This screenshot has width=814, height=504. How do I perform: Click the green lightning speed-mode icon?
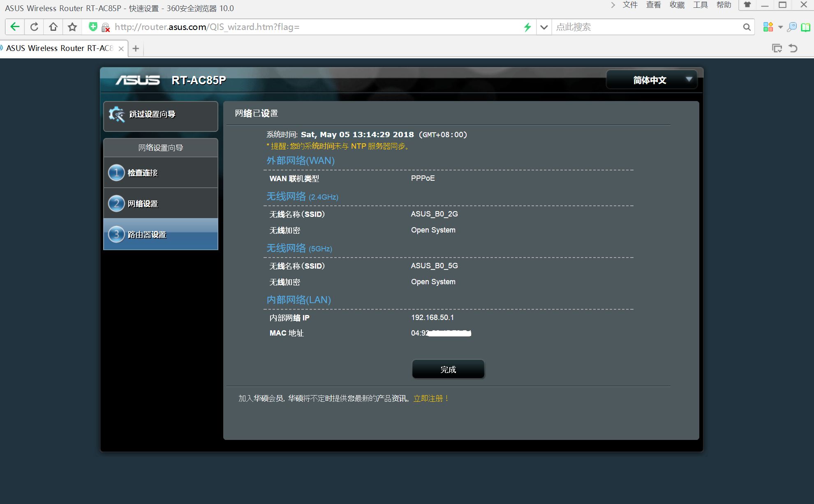click(527, 27)
